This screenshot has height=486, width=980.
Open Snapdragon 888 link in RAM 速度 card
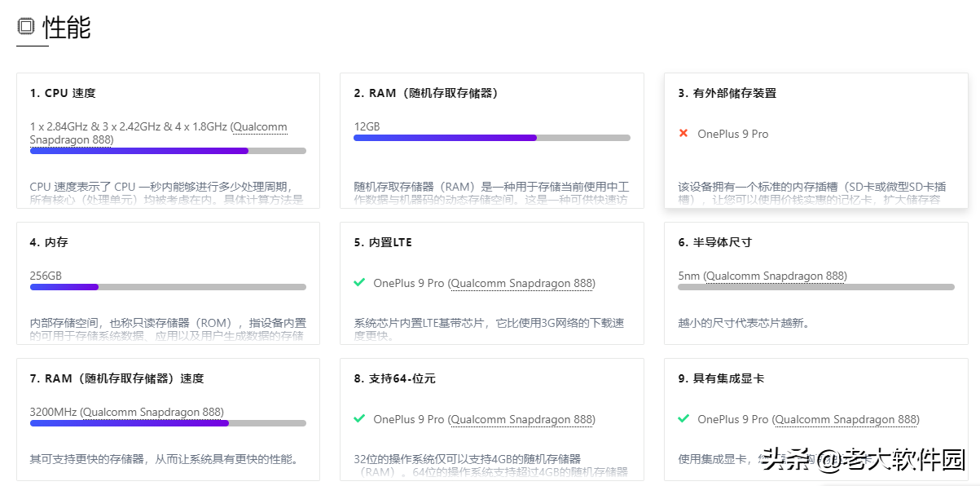tap(152, 412)
